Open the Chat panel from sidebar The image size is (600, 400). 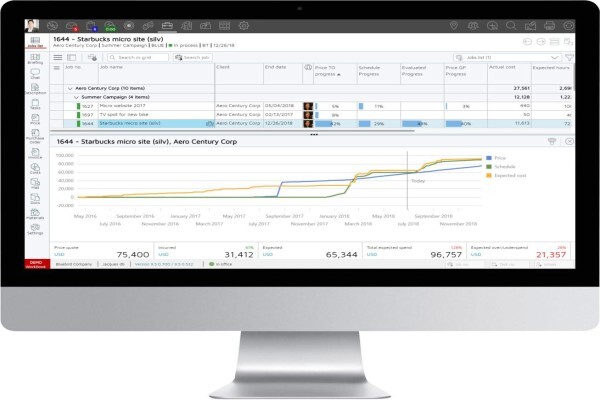[35, 74]
